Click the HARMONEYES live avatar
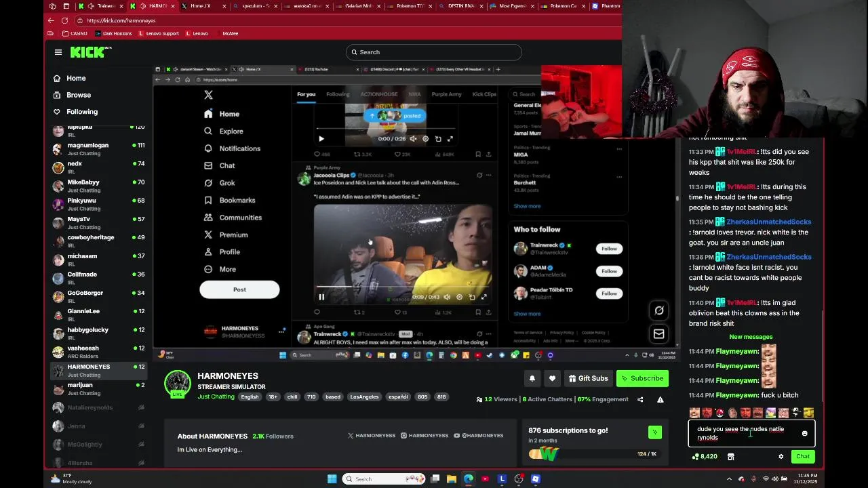Screen dimensions: 868x488 tap(178, 384)
